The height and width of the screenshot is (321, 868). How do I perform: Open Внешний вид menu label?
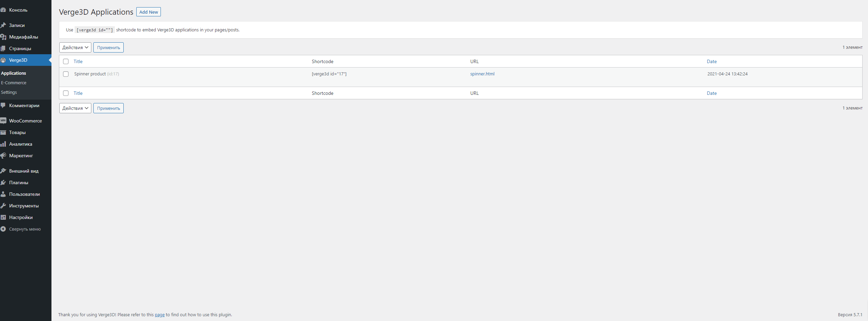point(24,171)
